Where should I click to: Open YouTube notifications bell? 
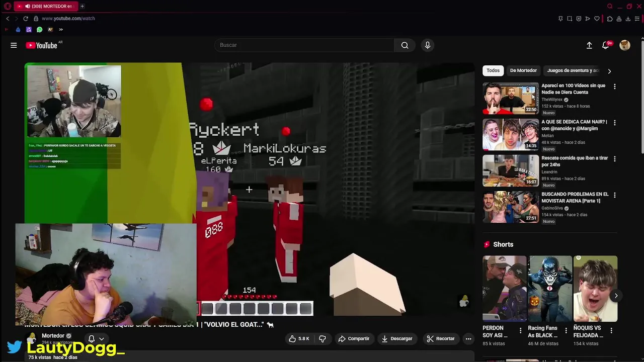pyautogui.click(x=606, y=45)
